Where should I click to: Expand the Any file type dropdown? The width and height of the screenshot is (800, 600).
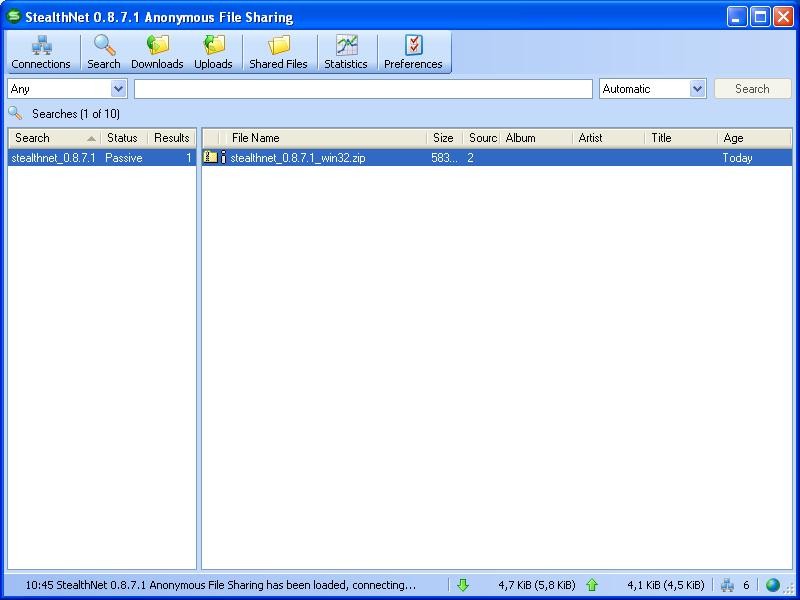point(118,89)
